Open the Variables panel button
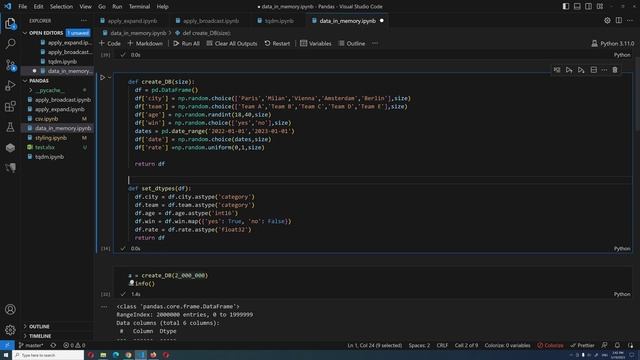Screen dimensions: 640x360 (x=316, y=43)
